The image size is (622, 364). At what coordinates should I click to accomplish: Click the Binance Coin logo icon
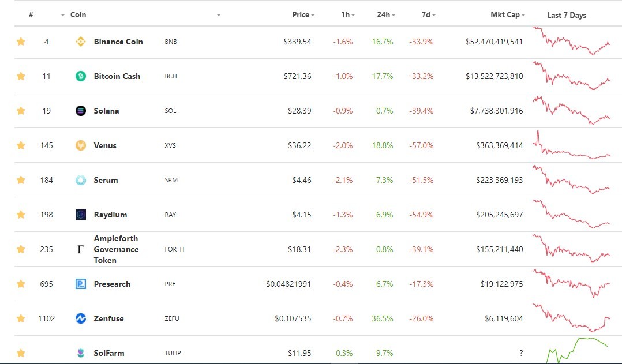81,42
